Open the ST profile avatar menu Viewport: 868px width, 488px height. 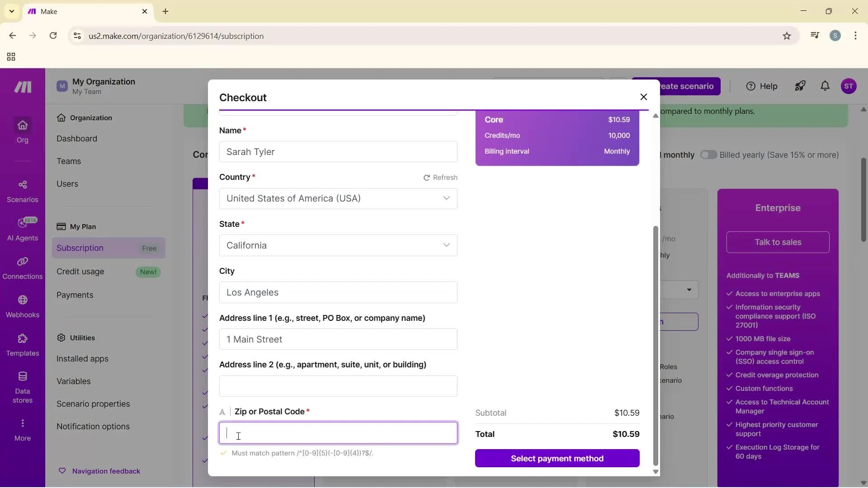(849, 86)
